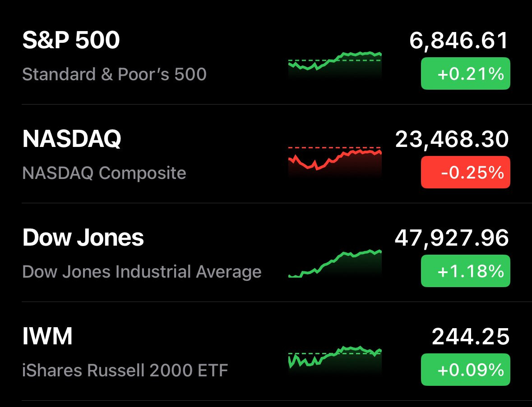Select the S&P 500 ticker name
This screenshot has height=407, width=532.
point(71,41)
